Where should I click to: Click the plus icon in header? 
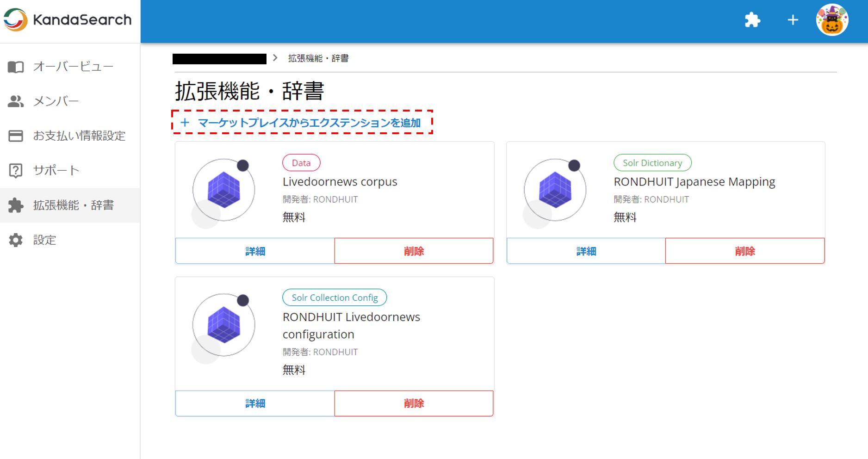[x=793, y=20]
